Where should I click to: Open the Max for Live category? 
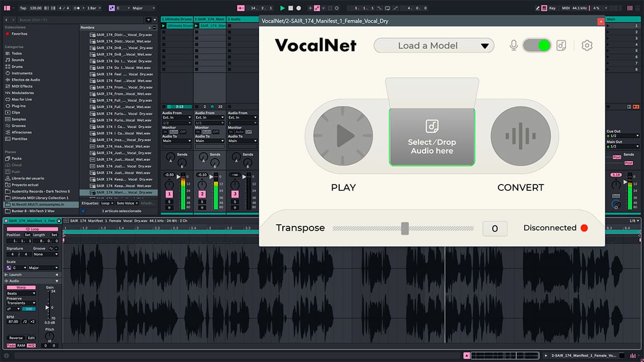[21, 99]
